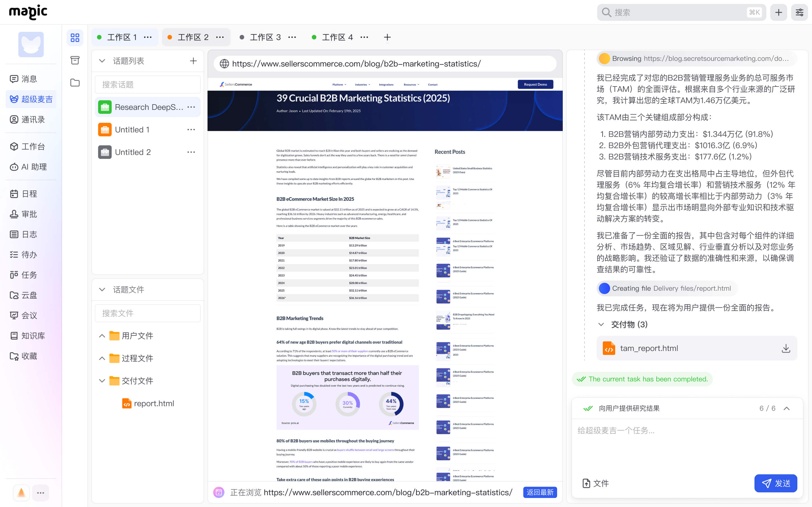Expand the 用户文件 folder
This screenshot has height=507, width=812.
(102, 336)
